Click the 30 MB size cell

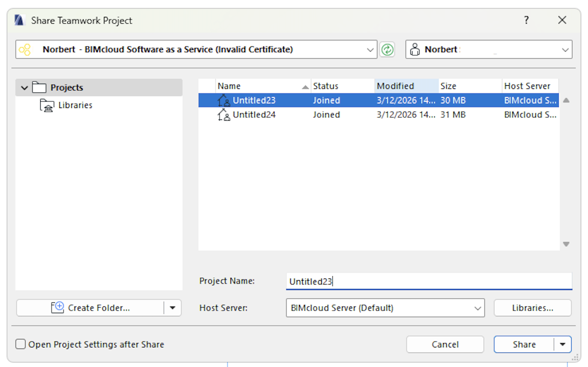pos(453,100)
